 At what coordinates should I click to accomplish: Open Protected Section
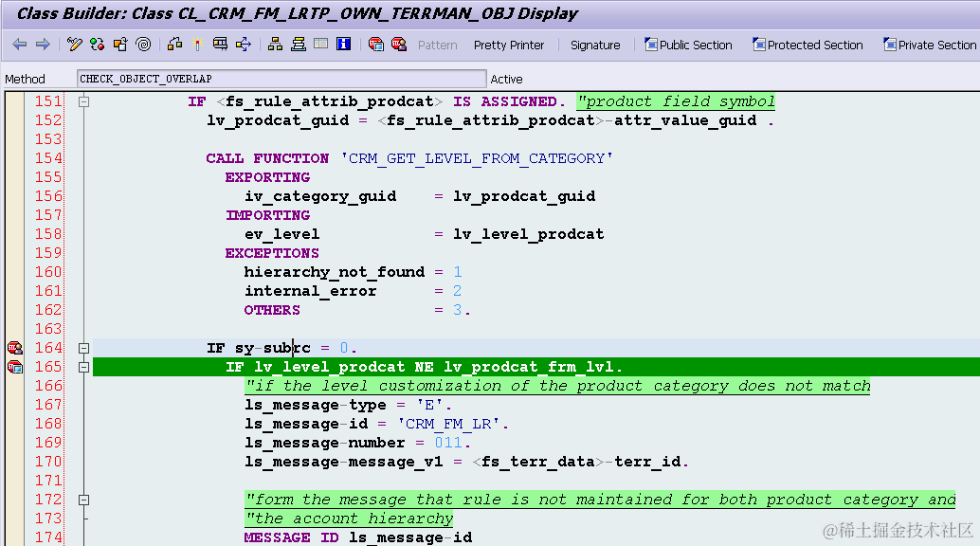pos(808,45)
